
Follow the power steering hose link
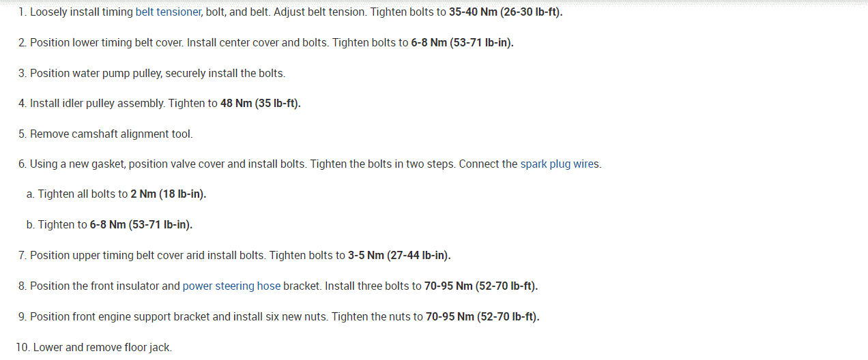point(231,286)
